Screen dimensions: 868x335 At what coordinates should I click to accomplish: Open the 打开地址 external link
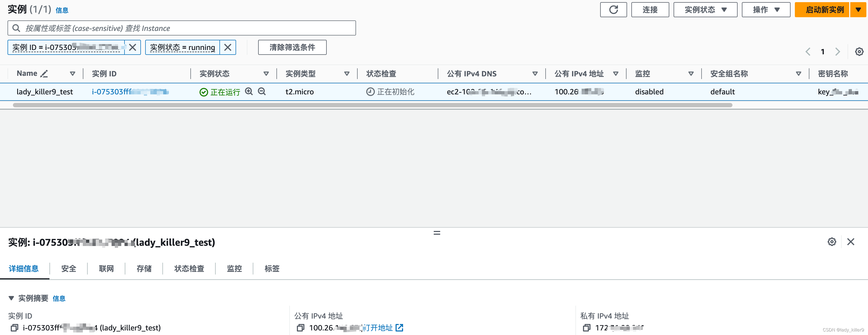tap(383, 327)
